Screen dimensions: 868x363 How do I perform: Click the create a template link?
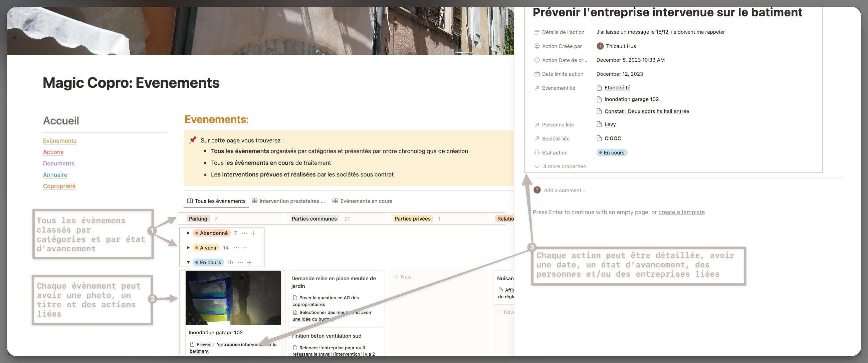(x=681, y=212)
